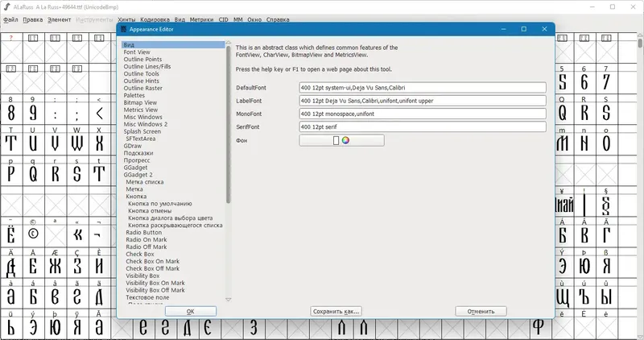This screenshot has height=340, width=644.
Task: Edit the DefaultFont input field
Action: coord(423,88)
